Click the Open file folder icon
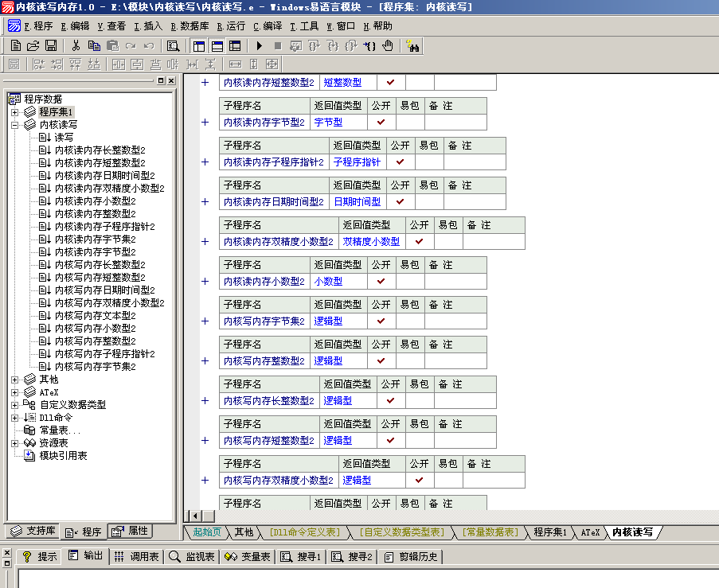Image resolution: width=719 pixels, height=588 pixels. [33, 46]
